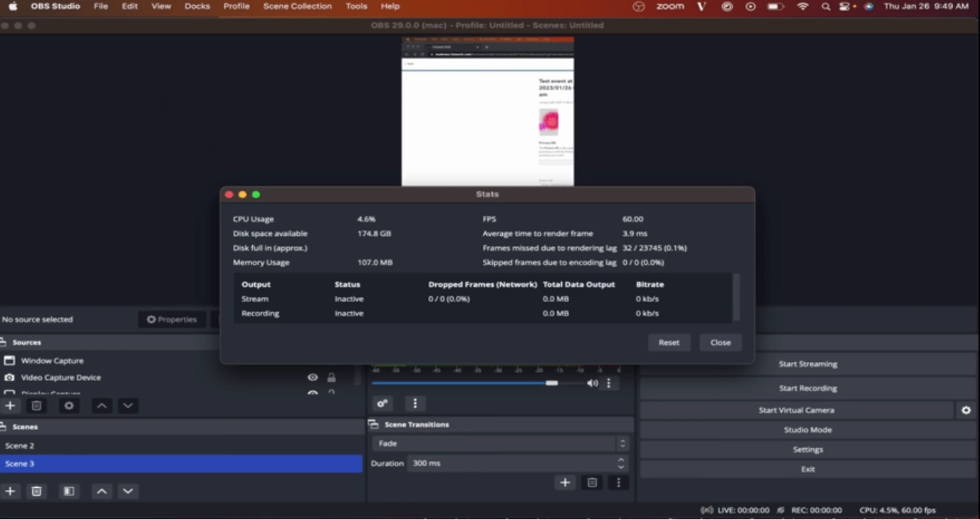Open the Scene Collection menu
Viewport: 980px width, 520px height.
[x=297, y=6]
